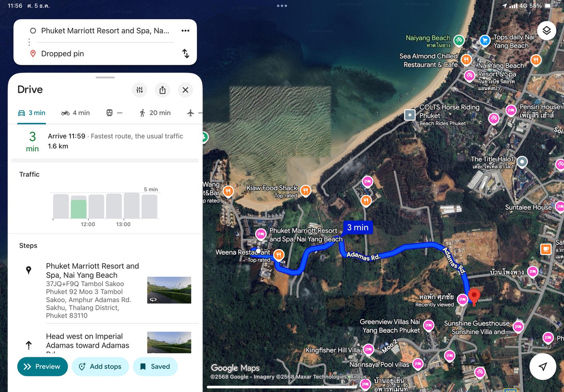The height and width of the screenshot is (392, 564).
Task: Select the motorcycle route option
Action: coord(75,113)
